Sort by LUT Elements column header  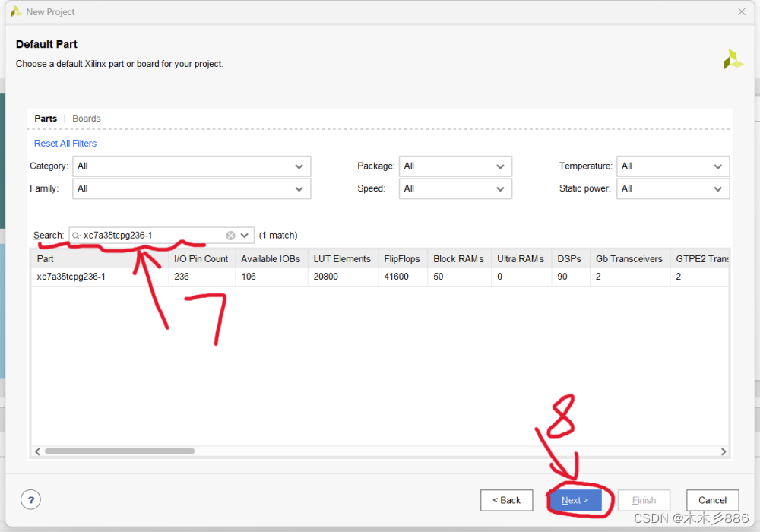pos(342,258)
